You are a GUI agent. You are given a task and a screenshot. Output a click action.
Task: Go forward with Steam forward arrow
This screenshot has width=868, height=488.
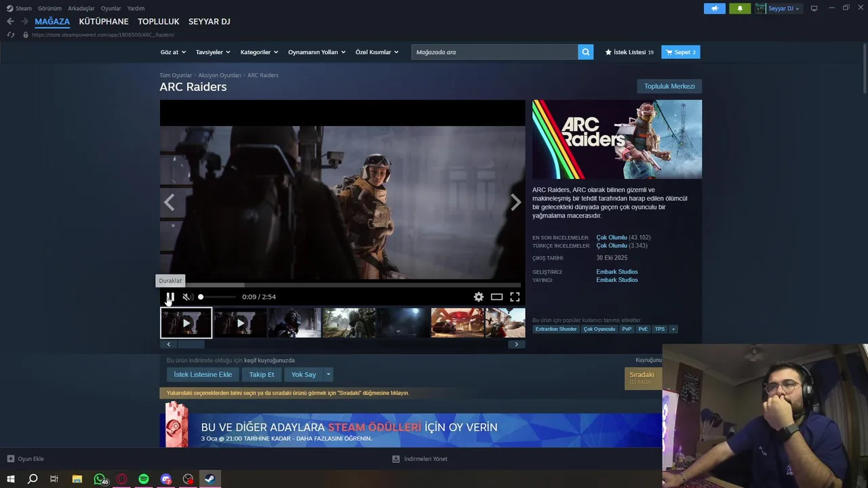pos(24,22)
